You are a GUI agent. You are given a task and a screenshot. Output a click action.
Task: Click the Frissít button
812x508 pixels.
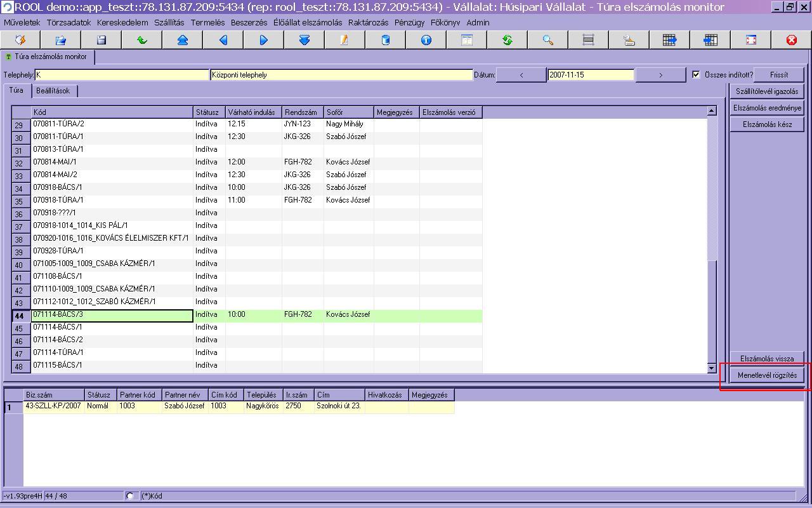(779, 75)
